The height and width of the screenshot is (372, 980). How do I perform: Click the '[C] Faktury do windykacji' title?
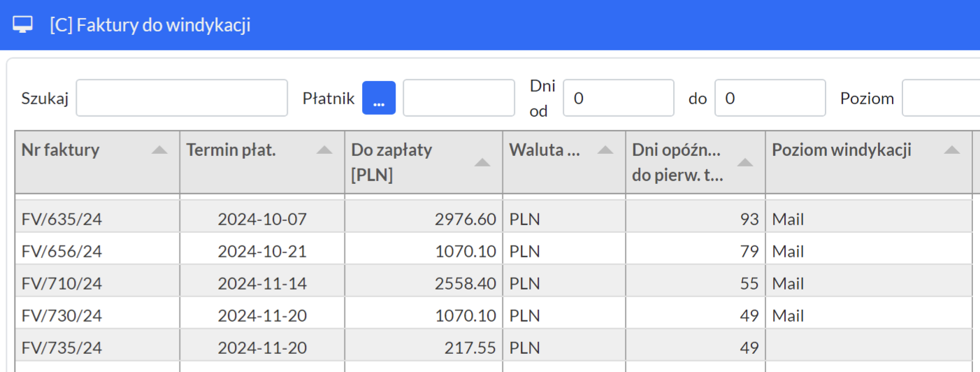coord(150,26)
